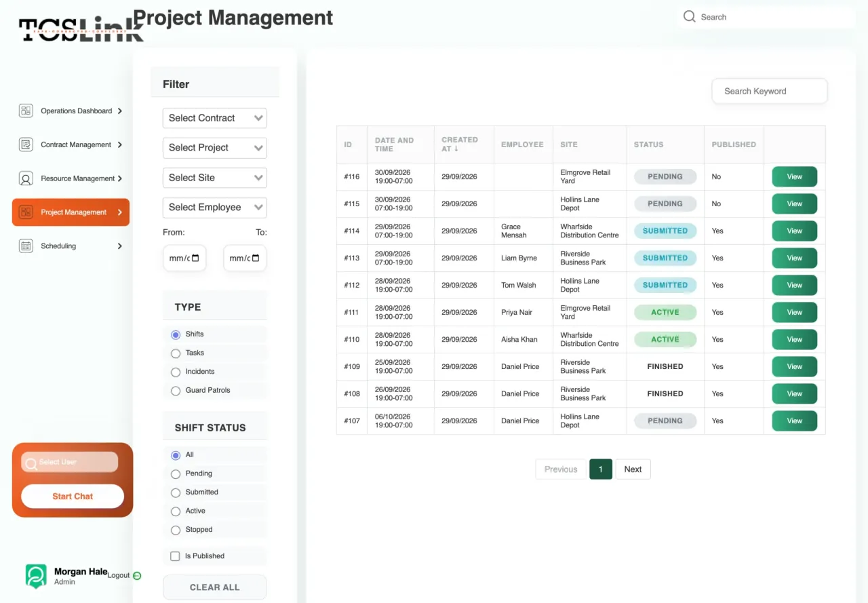
Task: Select the Incidents type radio button
Action: coord(176,372)
